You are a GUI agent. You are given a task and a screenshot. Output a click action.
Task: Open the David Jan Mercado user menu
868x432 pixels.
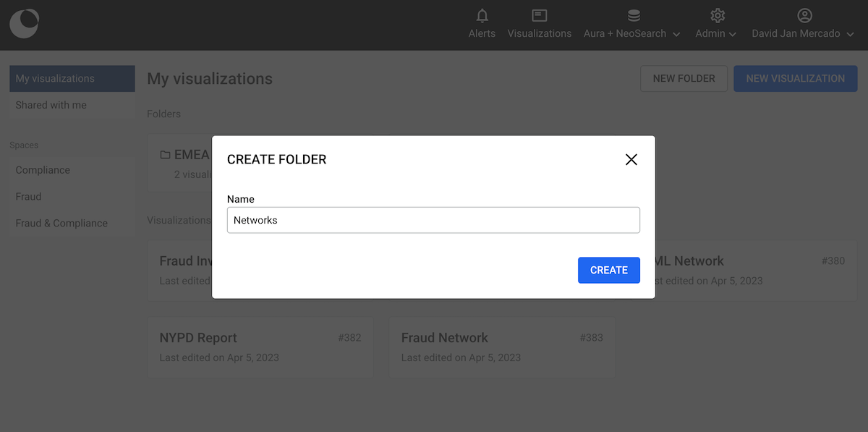click(803, 34)
